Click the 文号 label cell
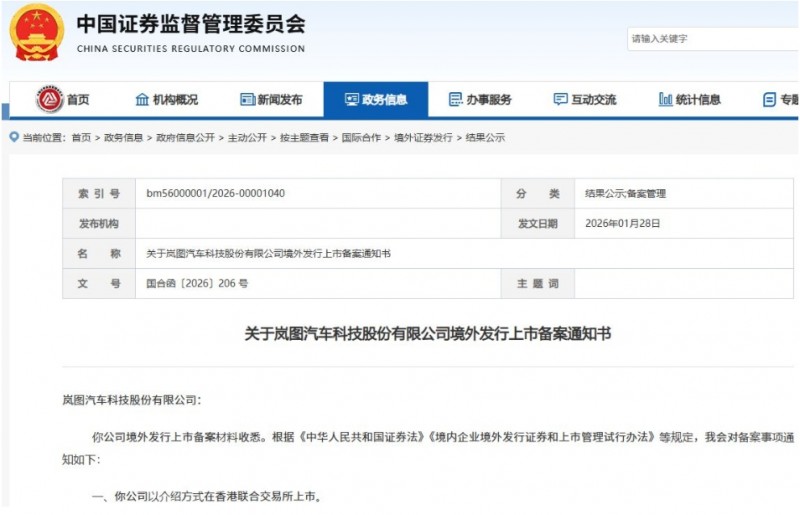This screenshot has width=800, height=515. [x=99, y=283]
